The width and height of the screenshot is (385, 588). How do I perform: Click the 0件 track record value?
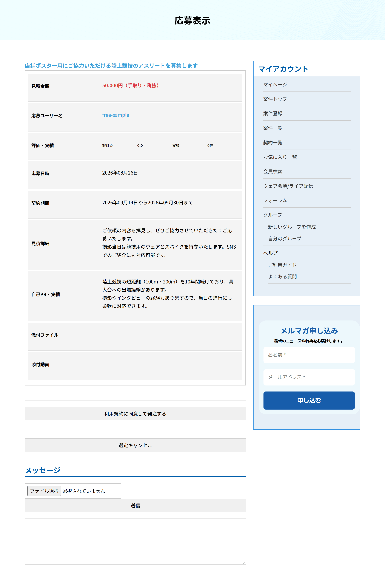[x=210, y=145]
